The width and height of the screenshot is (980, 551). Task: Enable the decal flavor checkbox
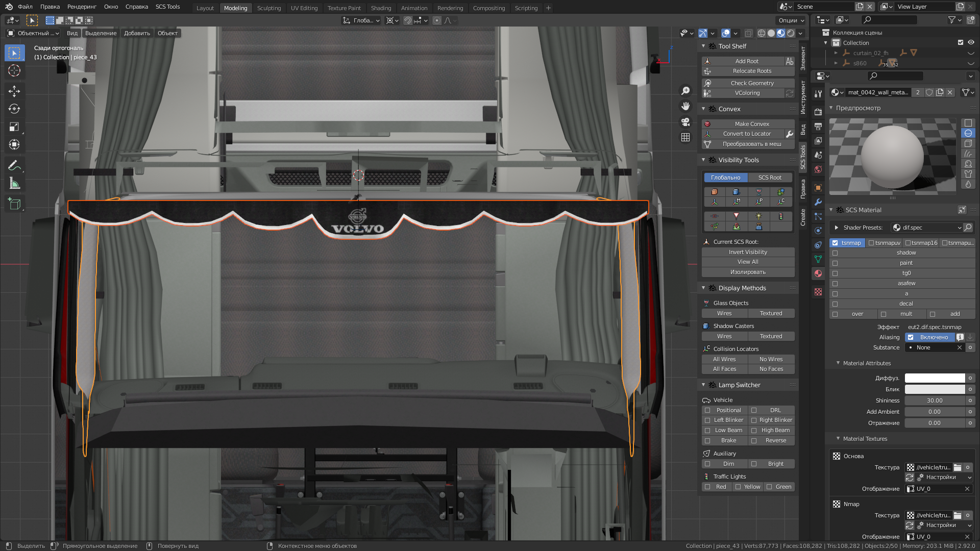pyautogui.click(x=835, y=304)
